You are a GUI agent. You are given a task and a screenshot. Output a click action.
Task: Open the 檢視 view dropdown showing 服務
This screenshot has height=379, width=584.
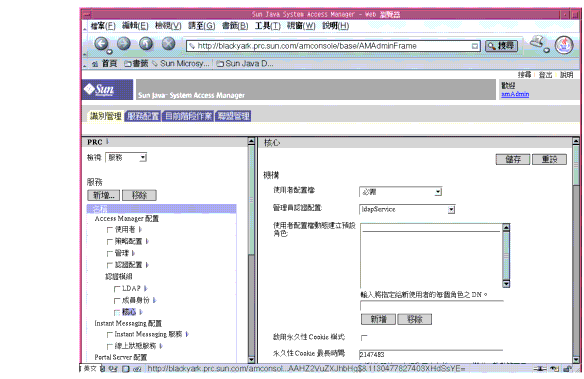(x=126, y=157)
